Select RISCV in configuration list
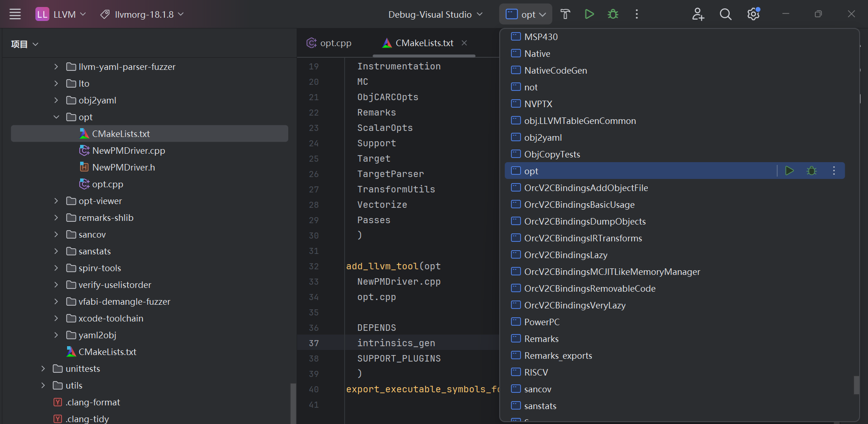The height and width of the screenshot is (424, 868). point(674,372)
